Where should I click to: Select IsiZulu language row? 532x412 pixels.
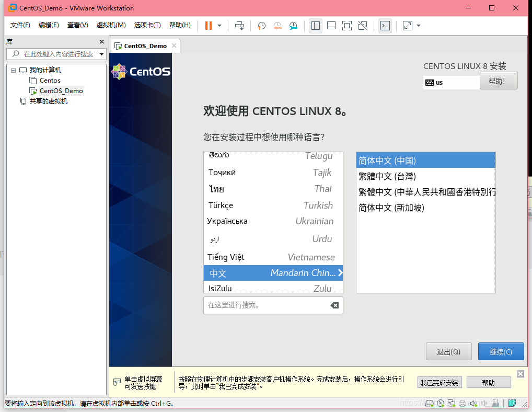pos(273,288)
